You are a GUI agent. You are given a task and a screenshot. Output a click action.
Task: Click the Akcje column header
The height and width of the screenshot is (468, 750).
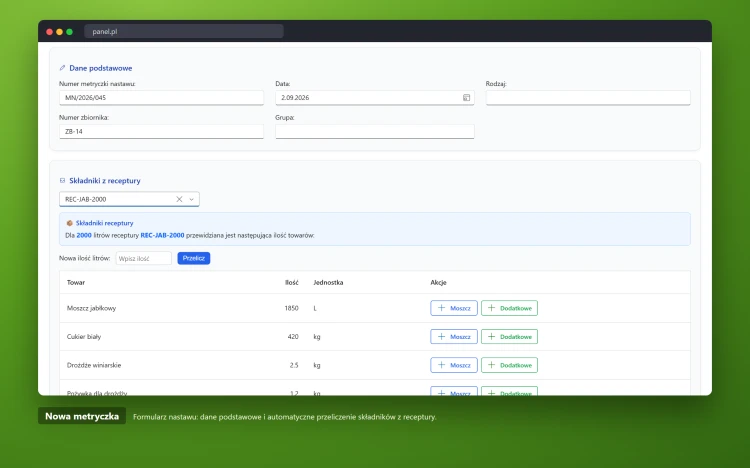[438, 282]
